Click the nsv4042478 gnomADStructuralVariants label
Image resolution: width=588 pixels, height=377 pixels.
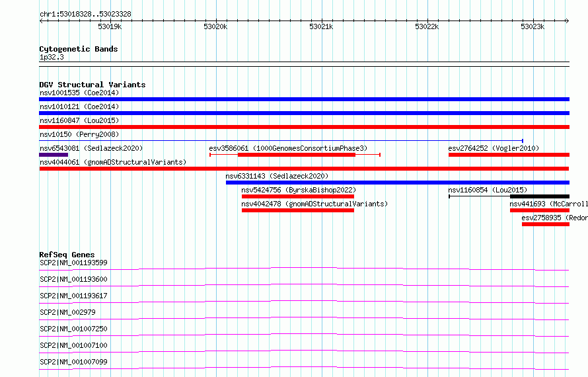pyautogui.click(x=314, y=204)
